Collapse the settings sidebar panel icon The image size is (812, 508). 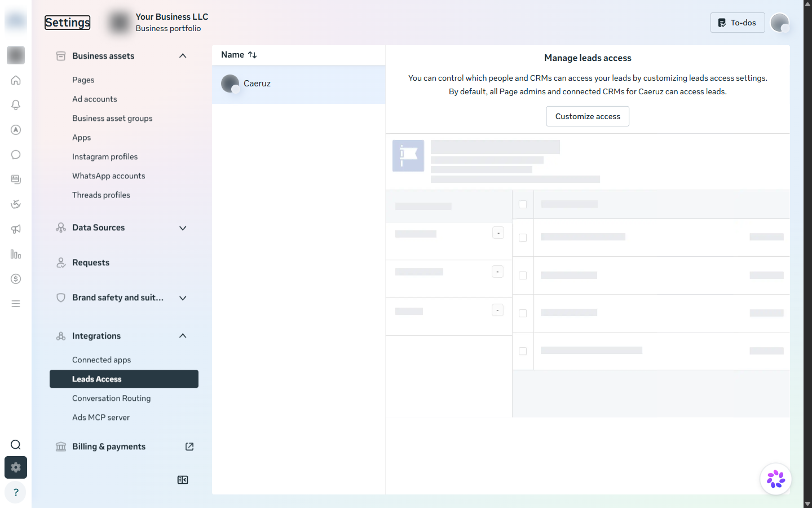coord(183,480)
